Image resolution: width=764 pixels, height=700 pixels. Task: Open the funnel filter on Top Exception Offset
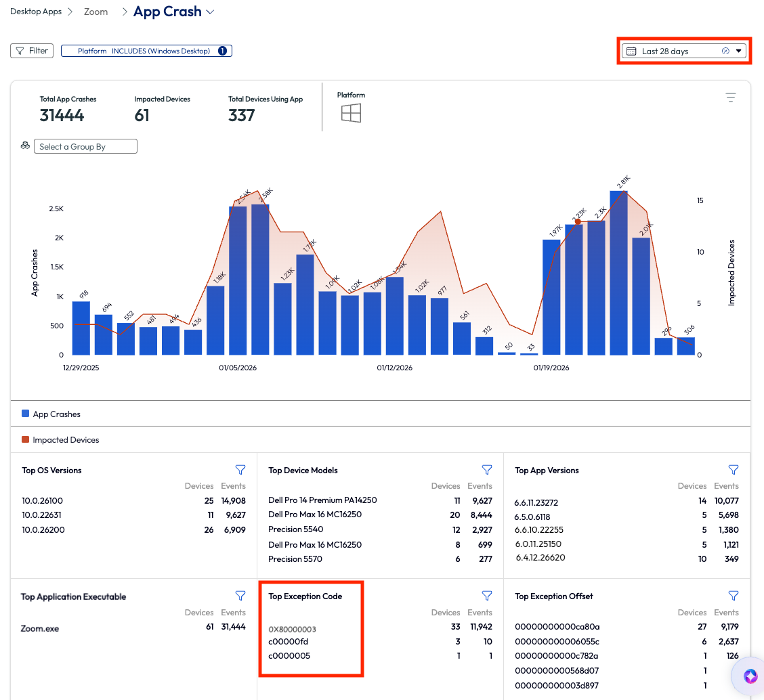click(734, 596)
